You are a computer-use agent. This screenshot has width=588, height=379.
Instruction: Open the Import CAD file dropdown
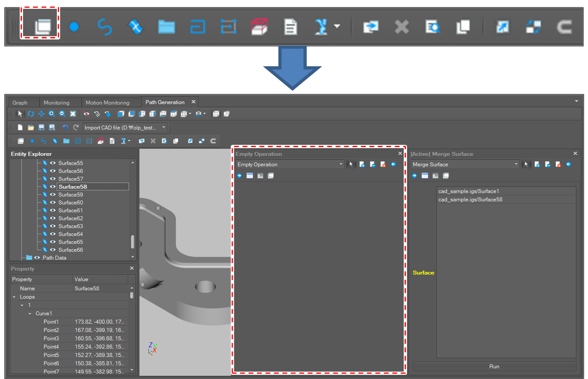tap(164, 128)
